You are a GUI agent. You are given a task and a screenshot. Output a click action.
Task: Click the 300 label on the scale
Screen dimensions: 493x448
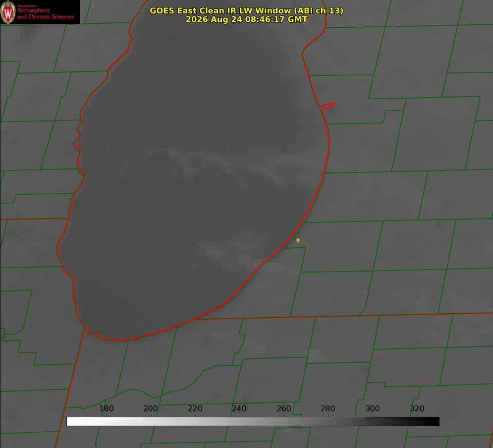point(373,408)
